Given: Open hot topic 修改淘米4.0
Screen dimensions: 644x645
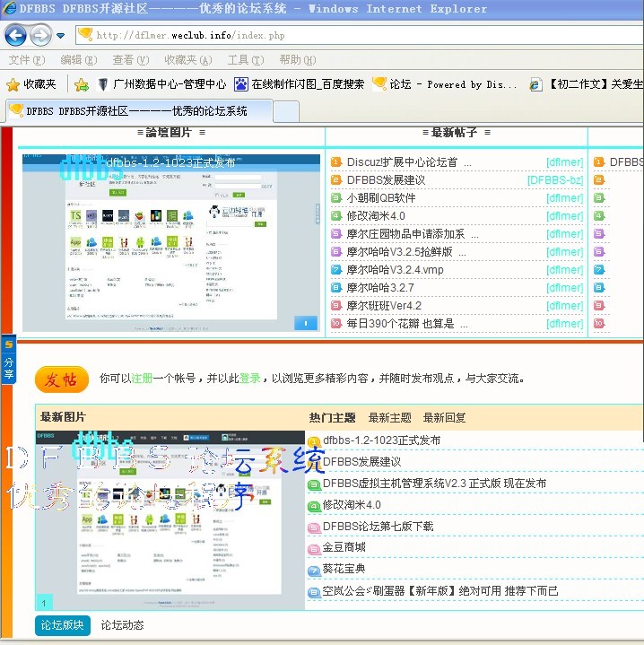Looking at the screenshot, I should pos(352,505).
